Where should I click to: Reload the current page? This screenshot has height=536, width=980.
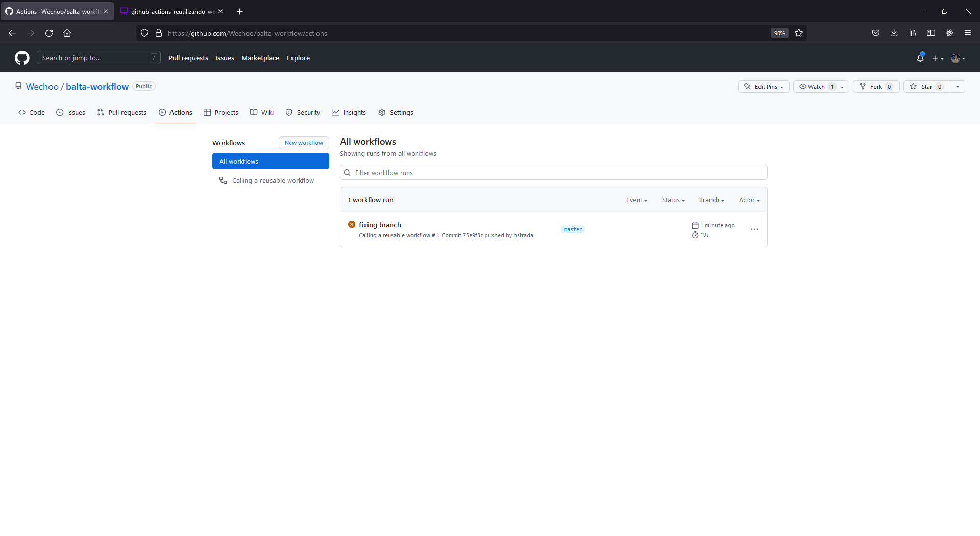(49, 33)
